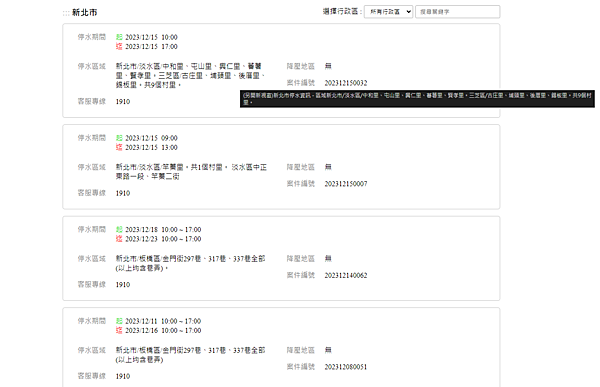Click the green 起 marker beside 2023/12/18
The width and height of the screenshot is (600, 387).
click(x=119, y=230)
